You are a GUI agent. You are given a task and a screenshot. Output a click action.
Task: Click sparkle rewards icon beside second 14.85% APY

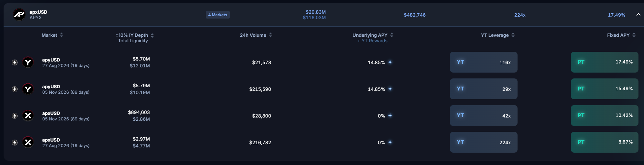pyautogui.click(x=390, y=89)
